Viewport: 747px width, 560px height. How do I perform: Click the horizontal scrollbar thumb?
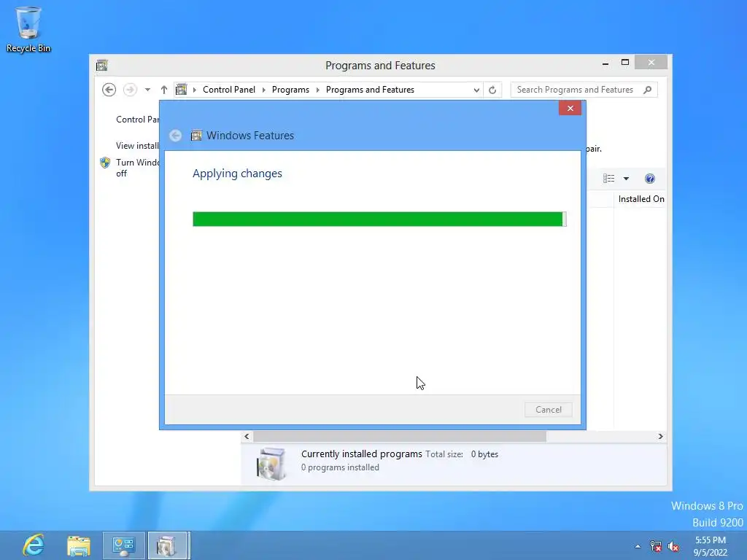(400, 436)
